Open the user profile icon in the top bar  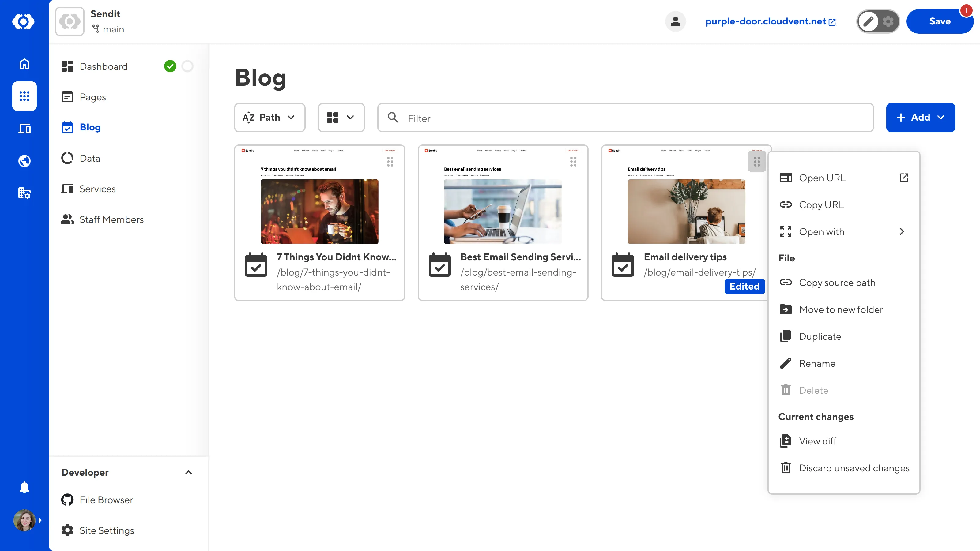tap(675, 21)
